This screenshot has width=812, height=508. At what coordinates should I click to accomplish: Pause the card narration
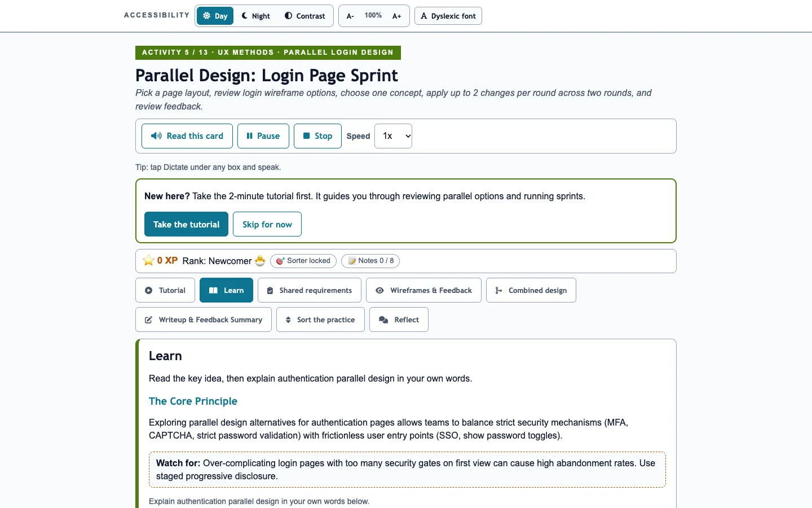pyautogui.click(x=263, y=136)
